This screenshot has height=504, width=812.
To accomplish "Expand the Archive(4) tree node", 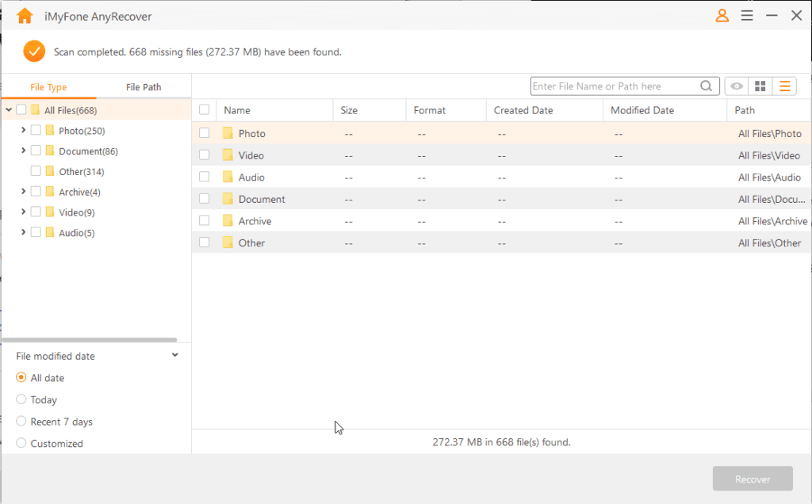I will (x=23, y=192).
